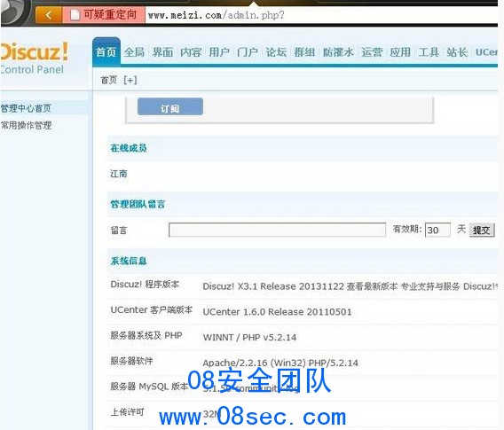
Task: Open the 内容 navigation tab
Action: pyautogui.click(x=191, y=52)
